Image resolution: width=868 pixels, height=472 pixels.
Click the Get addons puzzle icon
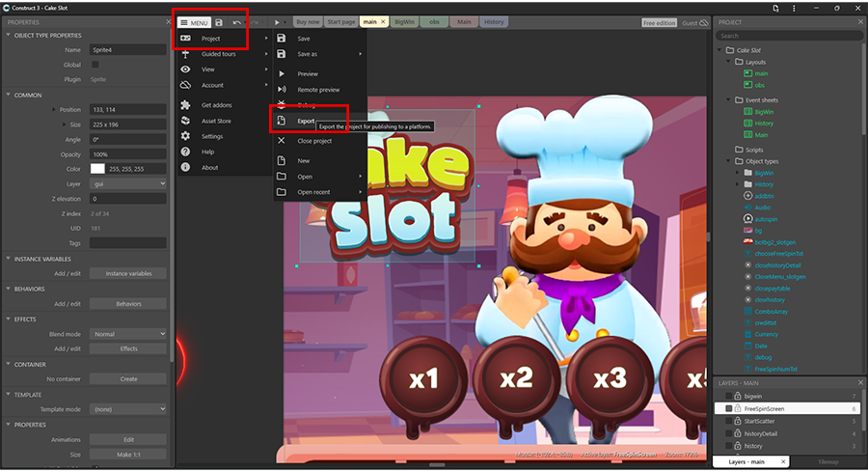pos(185,104)
